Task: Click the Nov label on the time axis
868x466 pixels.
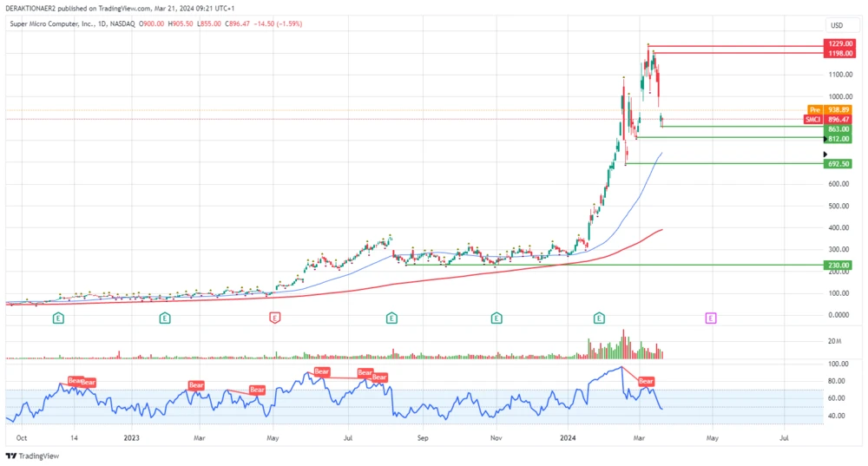Action: point(496,437)
